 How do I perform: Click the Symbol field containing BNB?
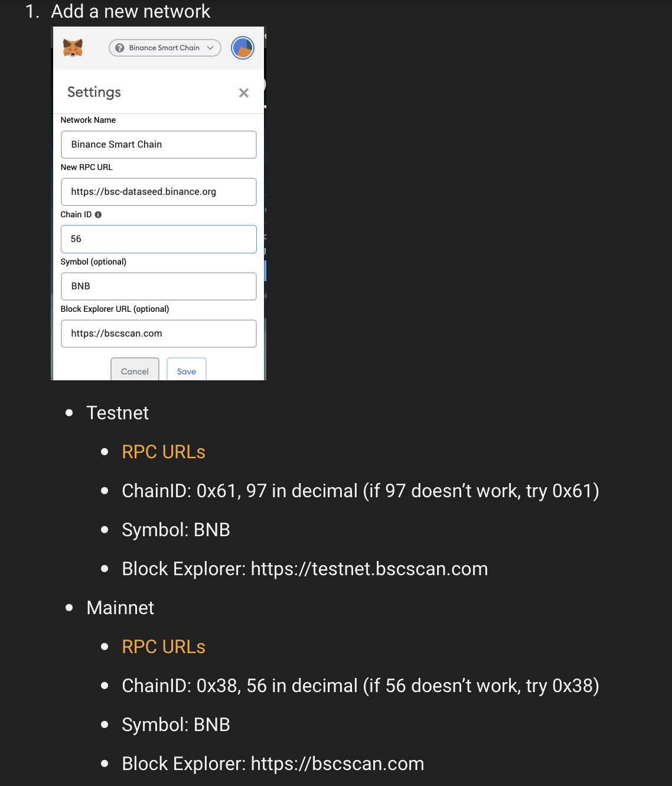point(158,286)
